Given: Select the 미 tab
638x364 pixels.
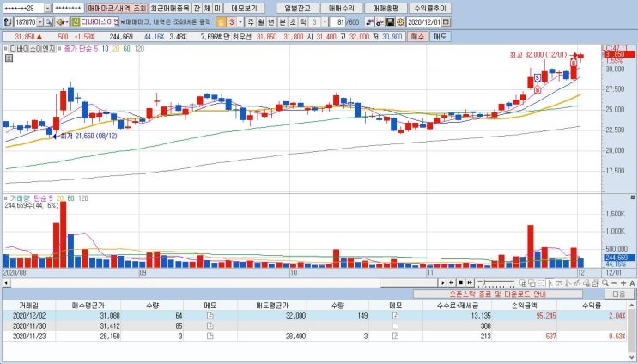Looking at the screenshot, I should click(x=218, y=8).
